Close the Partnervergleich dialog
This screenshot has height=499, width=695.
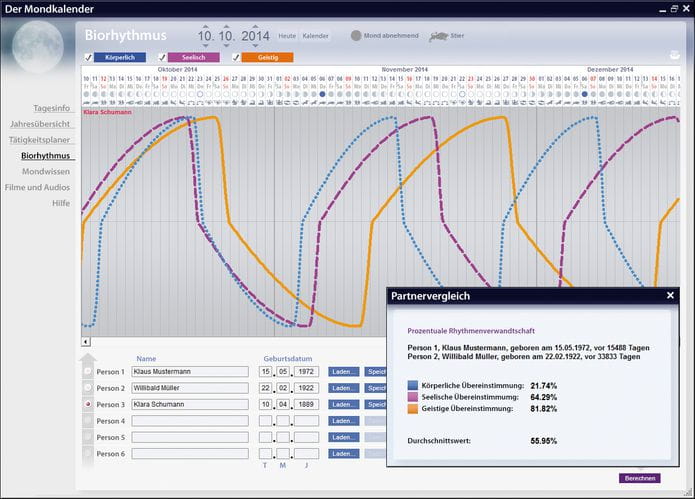(670, 296)
